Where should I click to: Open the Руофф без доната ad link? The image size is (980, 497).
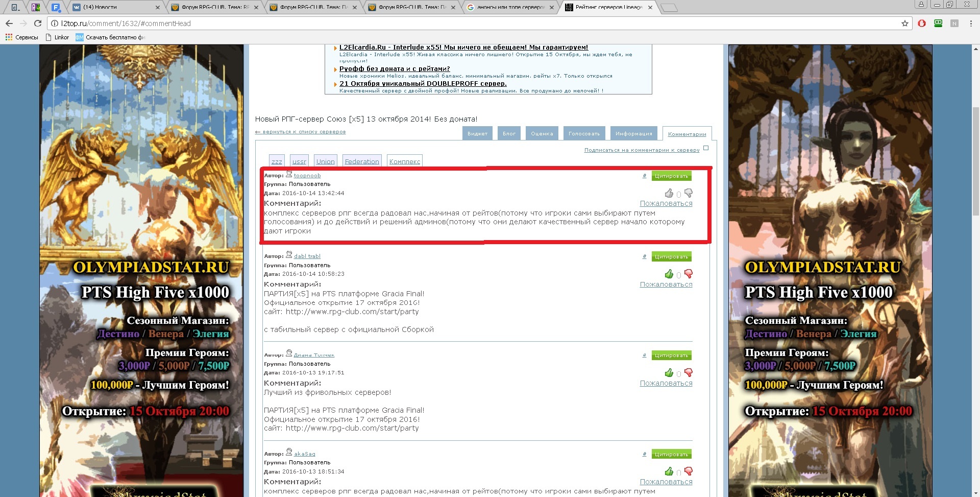395,68
